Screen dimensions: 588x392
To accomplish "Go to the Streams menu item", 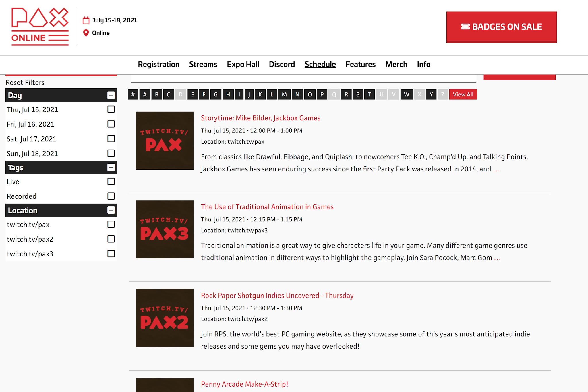I will (203, 64).
